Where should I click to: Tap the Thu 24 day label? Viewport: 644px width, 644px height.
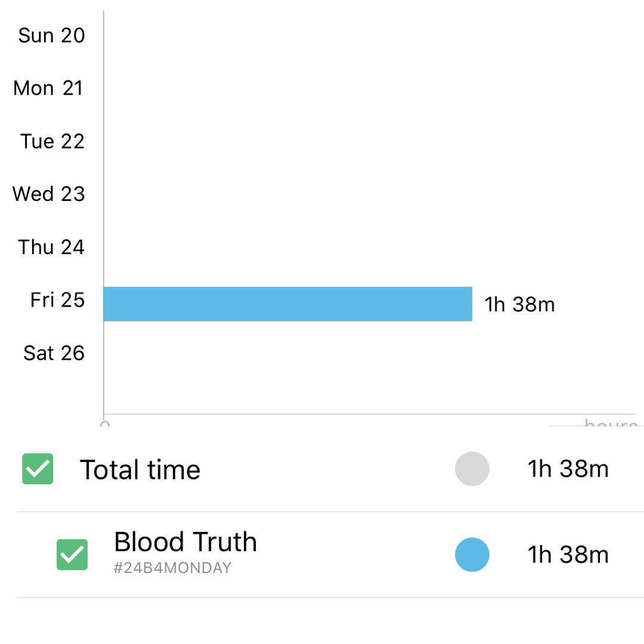(x=51, y=247)
